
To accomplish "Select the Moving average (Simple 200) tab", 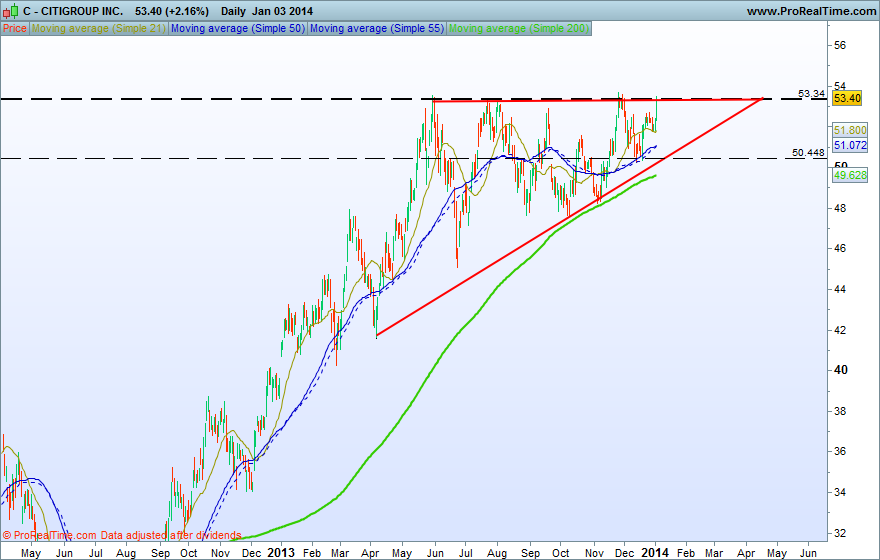I will (519, 28).
